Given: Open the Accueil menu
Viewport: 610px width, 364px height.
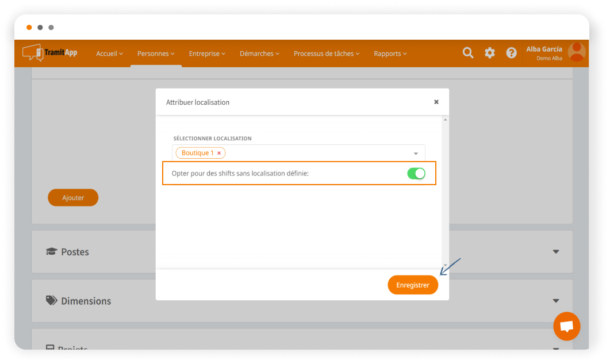Looking at the screenshot, I should tap(109, 53).
